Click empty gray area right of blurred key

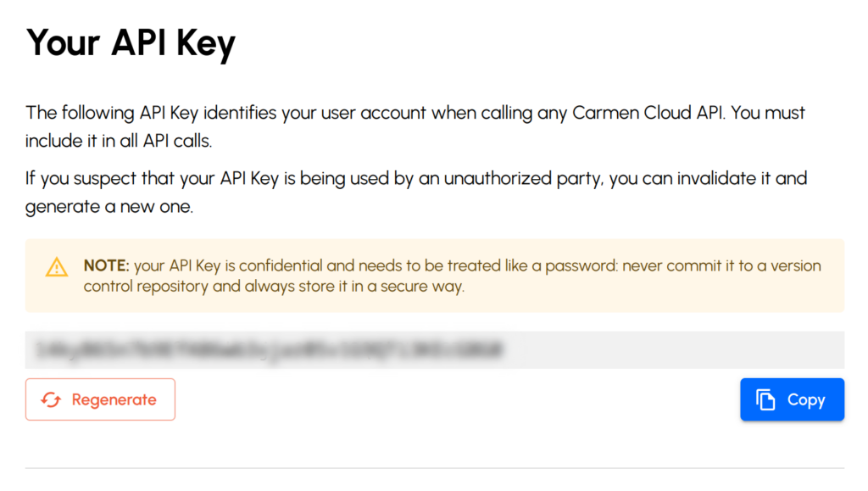coord(672,350)
